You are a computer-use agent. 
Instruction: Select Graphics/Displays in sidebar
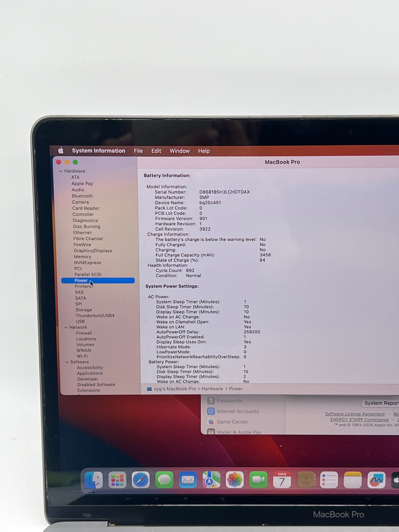93,251
